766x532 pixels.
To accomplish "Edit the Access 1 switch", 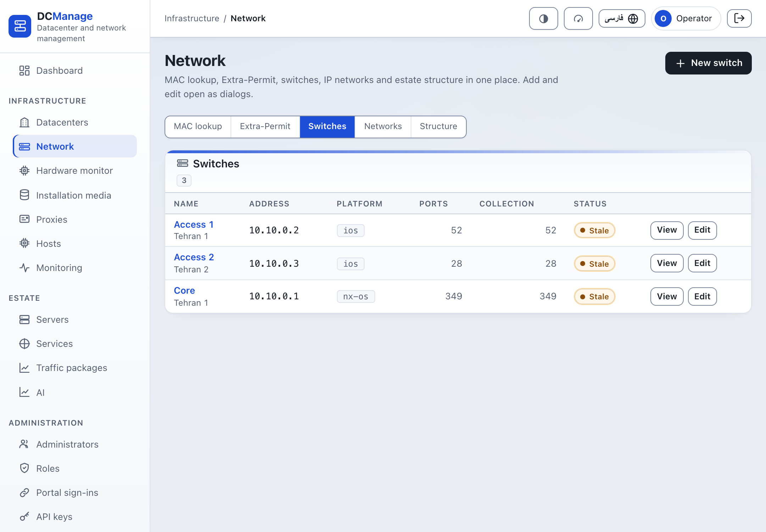I will tap(702, 230).
